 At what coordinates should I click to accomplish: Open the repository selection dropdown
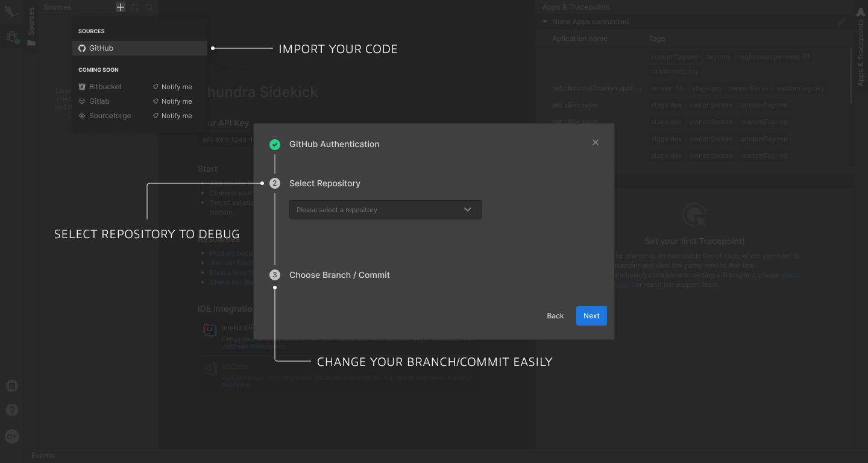(x=385, y=210)
